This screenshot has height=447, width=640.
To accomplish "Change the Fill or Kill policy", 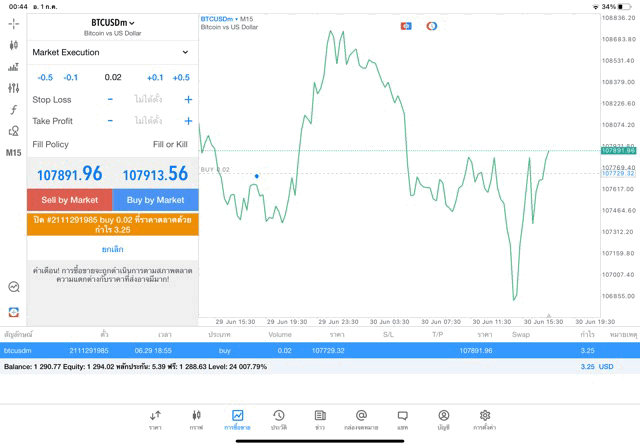I will pos(169,145).
